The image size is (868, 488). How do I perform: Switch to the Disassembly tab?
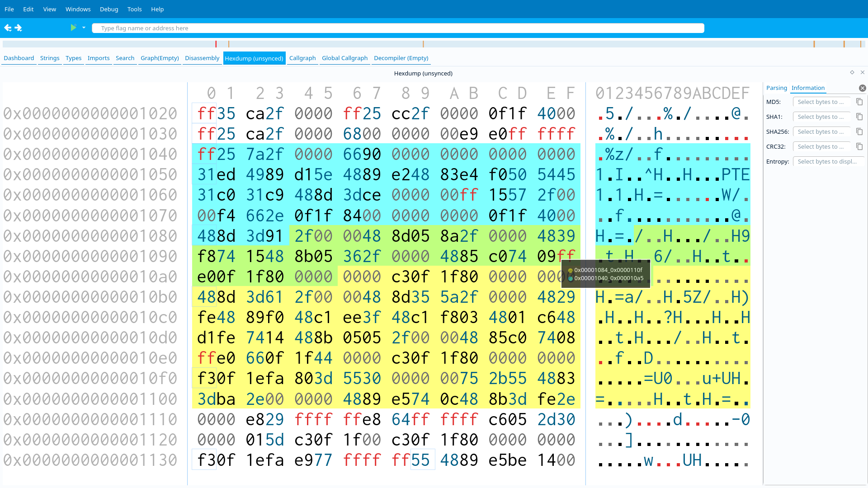(202, 58)
